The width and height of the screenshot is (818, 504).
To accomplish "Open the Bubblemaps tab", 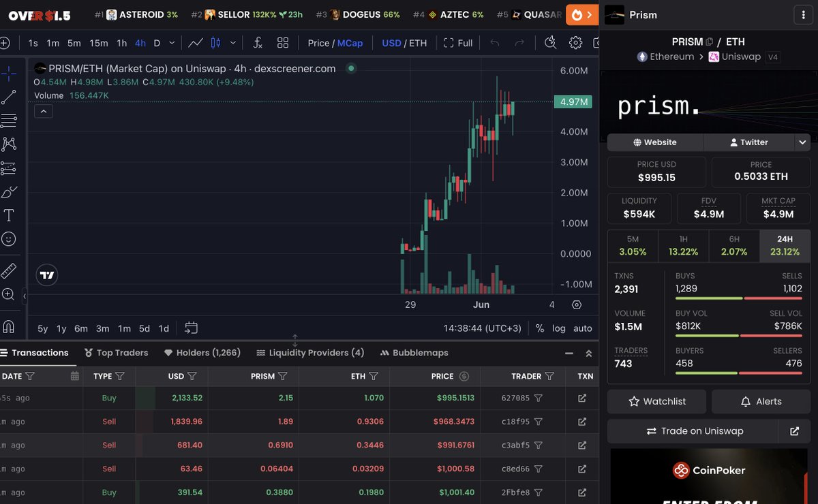I will [x=414, y=353].
